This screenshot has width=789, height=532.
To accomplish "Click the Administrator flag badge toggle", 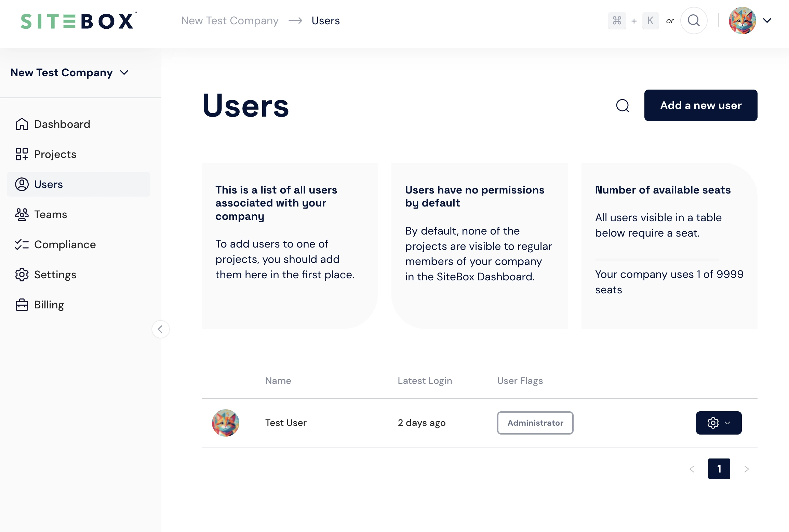I will click(535, 422).
